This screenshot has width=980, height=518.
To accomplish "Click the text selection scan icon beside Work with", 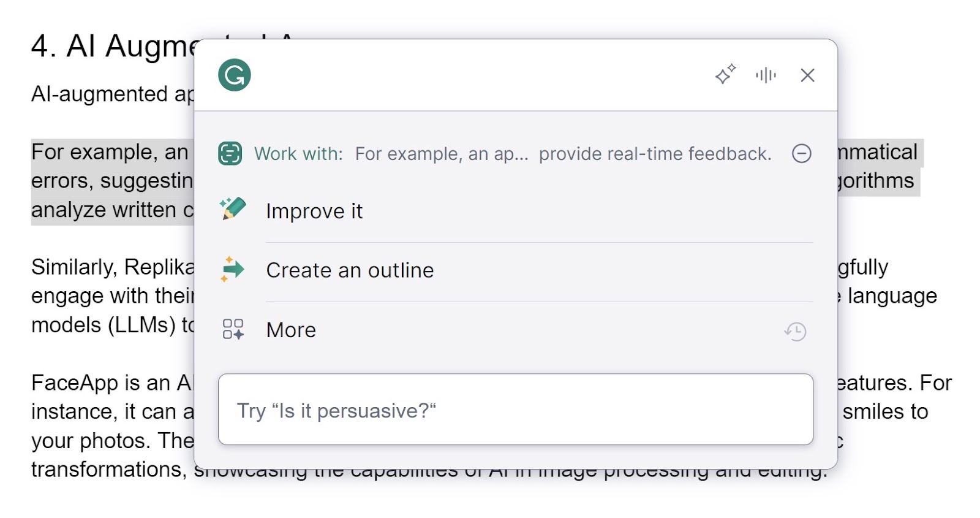I will click(232, 153).
